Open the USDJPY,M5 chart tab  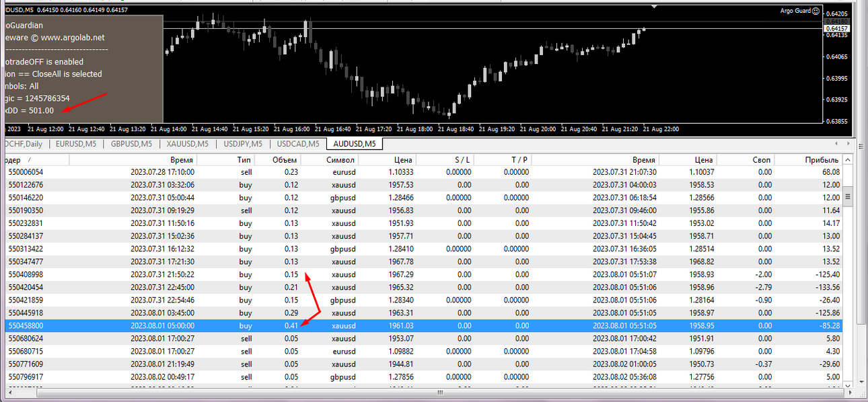tap(243, 144)
